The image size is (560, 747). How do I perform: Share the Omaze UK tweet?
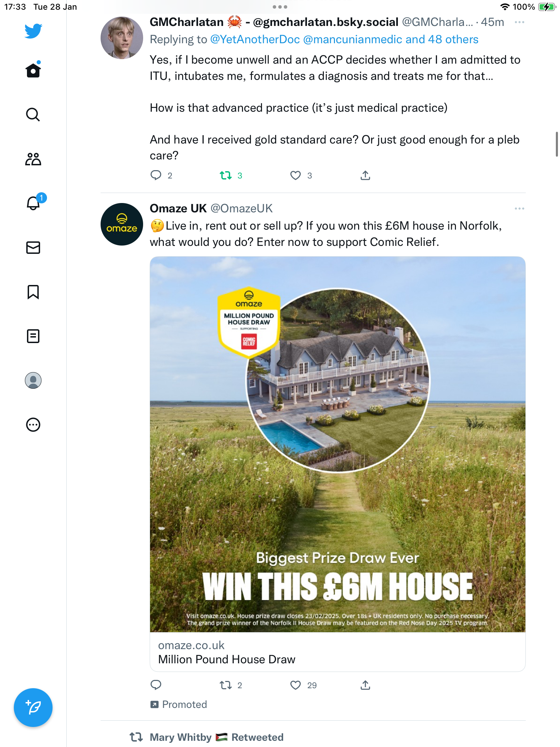365,685
